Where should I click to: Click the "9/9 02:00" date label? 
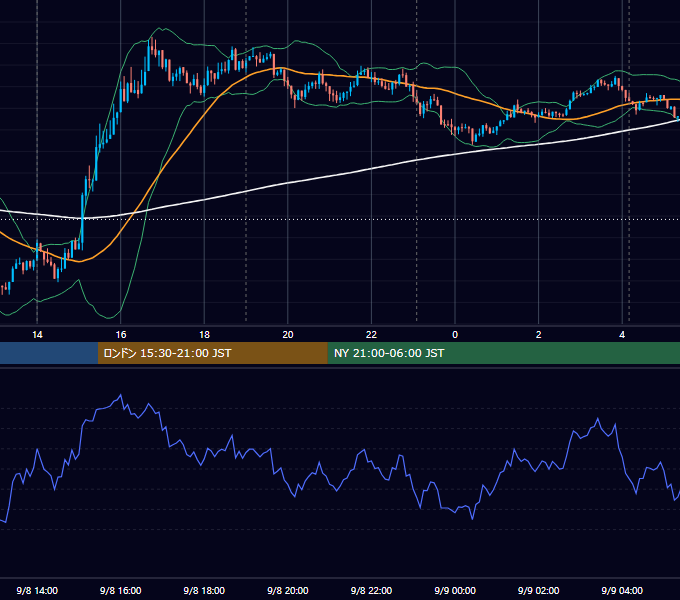point(539,590)
